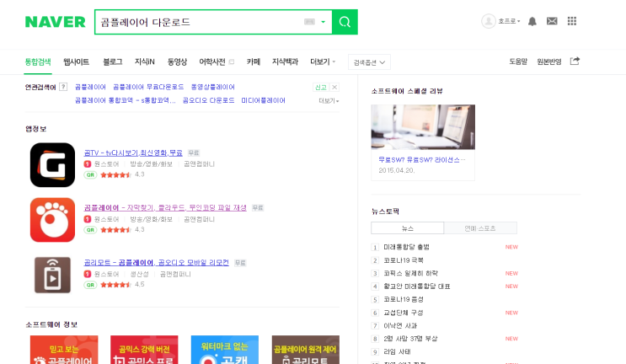Click news topic 미래통합당 출범
The width and height of the screenshot is (626, 364).
[406, 247]
